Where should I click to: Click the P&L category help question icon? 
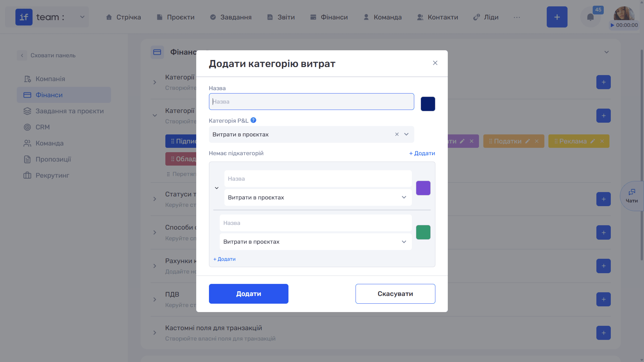click(x=253, y=120)
